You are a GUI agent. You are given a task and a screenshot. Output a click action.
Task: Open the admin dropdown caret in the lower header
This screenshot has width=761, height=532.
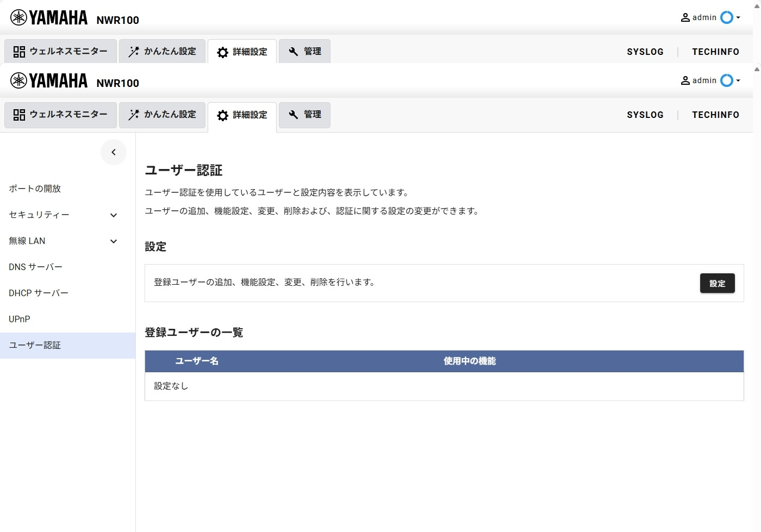tap(738, 80)
